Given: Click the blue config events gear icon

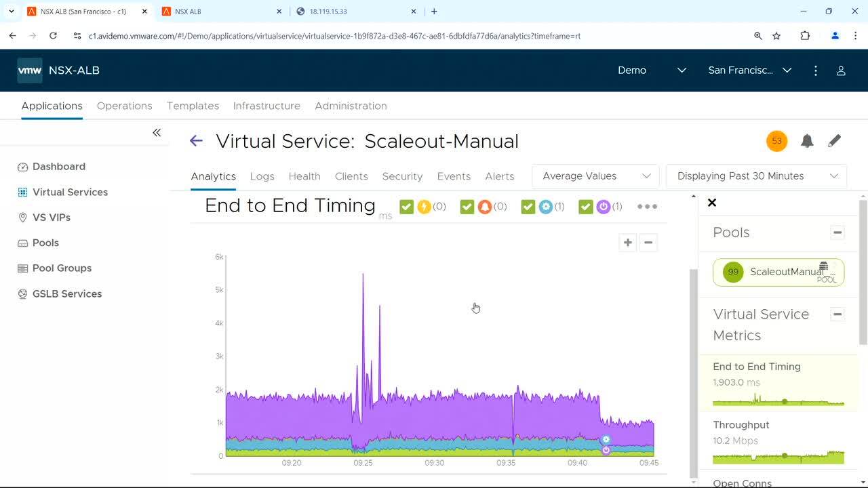Looking at the screenshot, I should point(545,207).
